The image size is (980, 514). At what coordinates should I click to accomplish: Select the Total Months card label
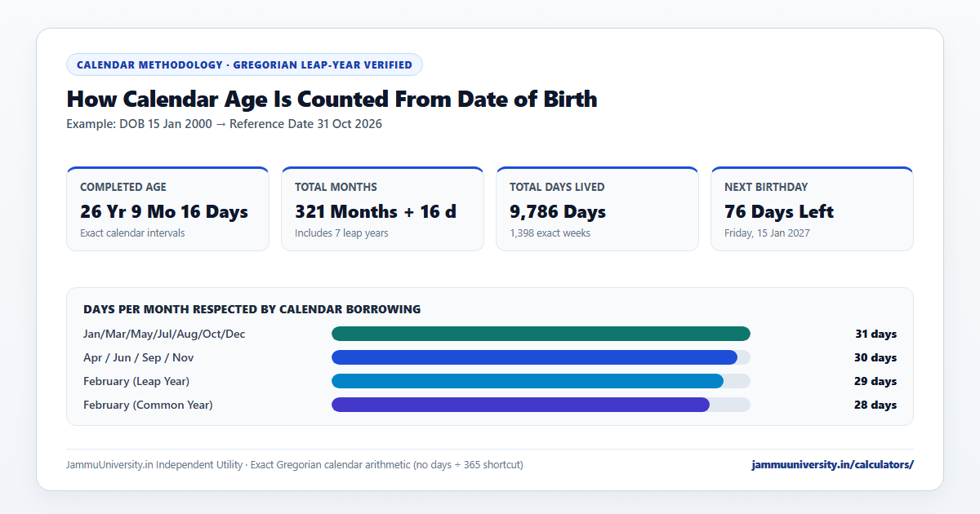336,187
